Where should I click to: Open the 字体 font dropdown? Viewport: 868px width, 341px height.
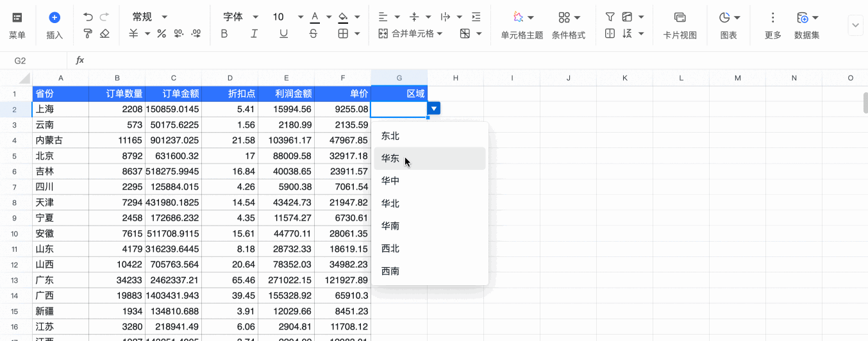point(240,17)
